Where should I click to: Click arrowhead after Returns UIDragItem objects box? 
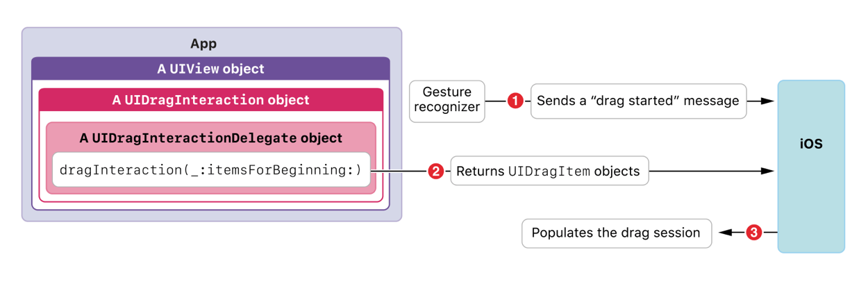point(767,171)
